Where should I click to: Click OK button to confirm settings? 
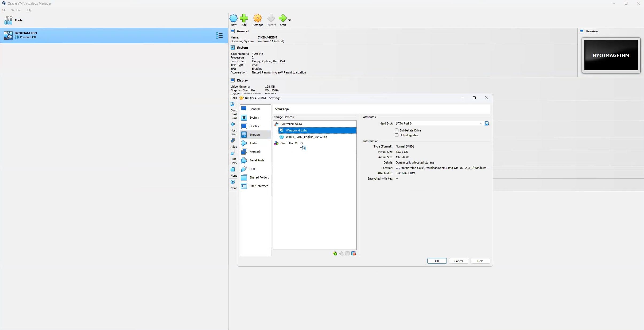click(x=437, y=261)
